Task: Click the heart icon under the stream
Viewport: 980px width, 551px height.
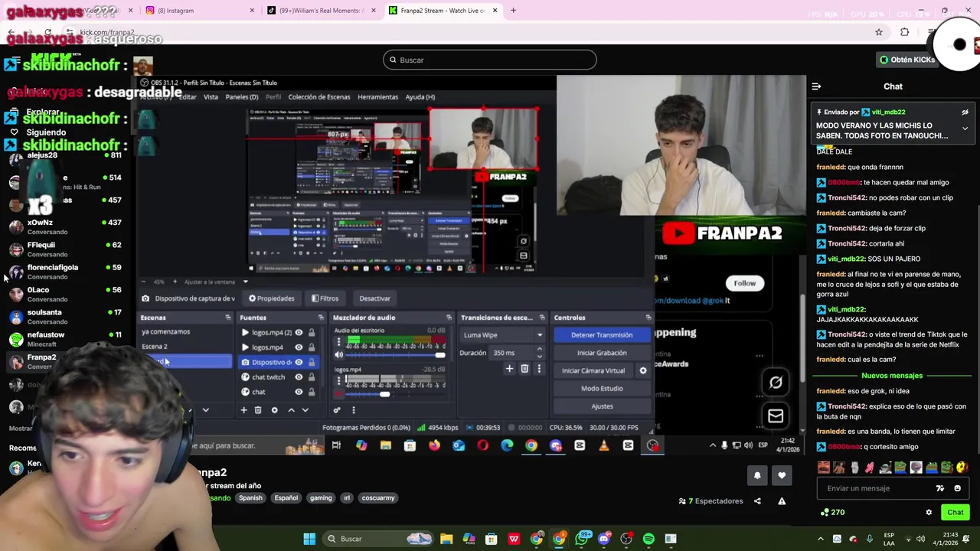Action: [781, 475]
